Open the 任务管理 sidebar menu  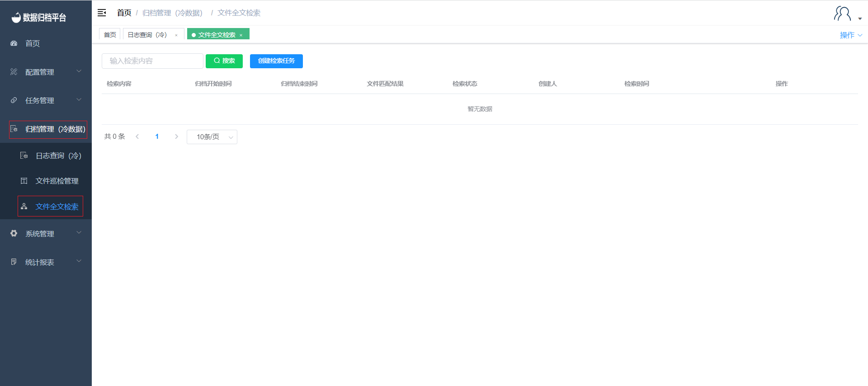tap(46, 100)
